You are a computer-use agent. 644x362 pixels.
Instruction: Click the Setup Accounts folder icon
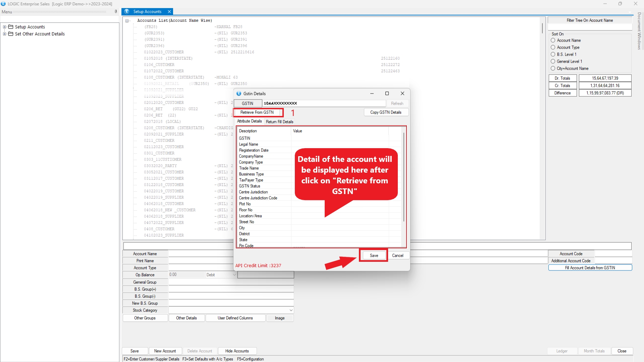tap(11, 27)
